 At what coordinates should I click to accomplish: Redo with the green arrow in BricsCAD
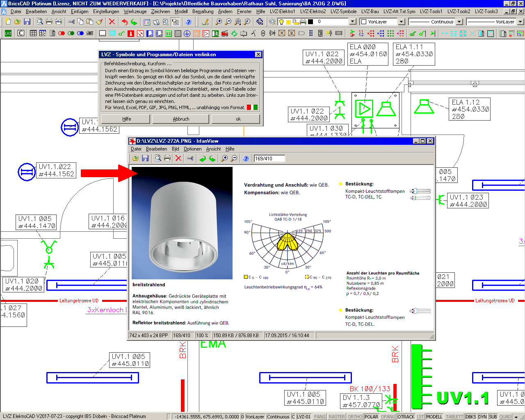point(134,21)
